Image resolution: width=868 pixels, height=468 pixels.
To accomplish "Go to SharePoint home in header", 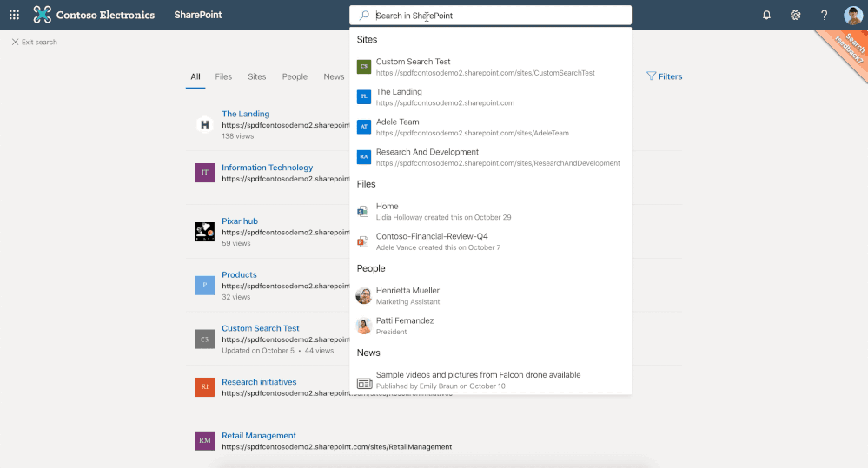I will click(x=197, y=15).
